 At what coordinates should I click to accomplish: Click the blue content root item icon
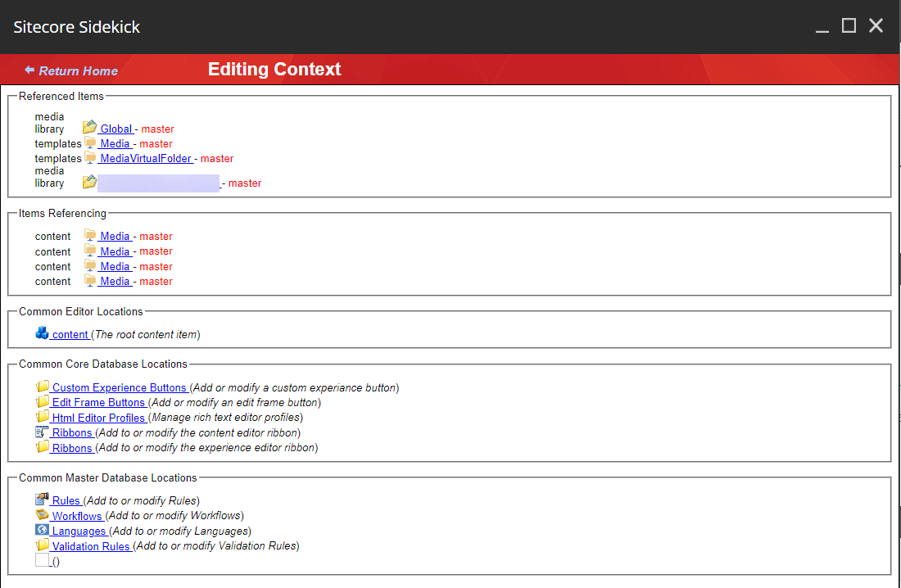pos(43,333)
